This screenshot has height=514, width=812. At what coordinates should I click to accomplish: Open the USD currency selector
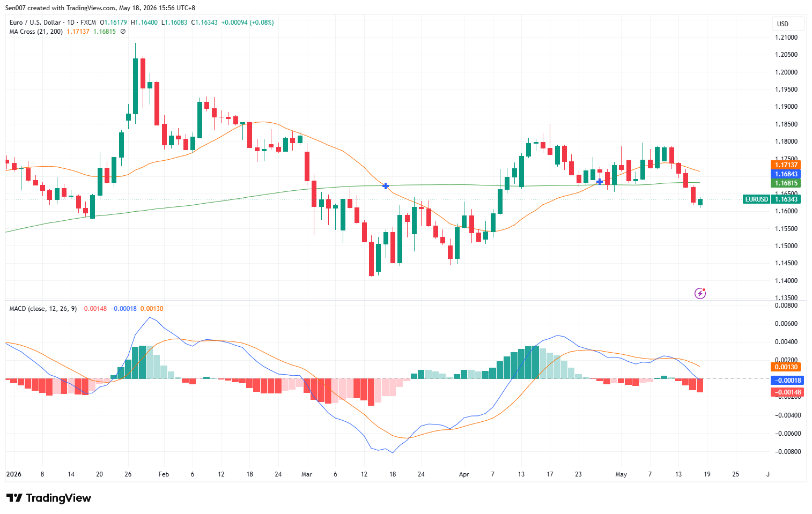[788, 24]
